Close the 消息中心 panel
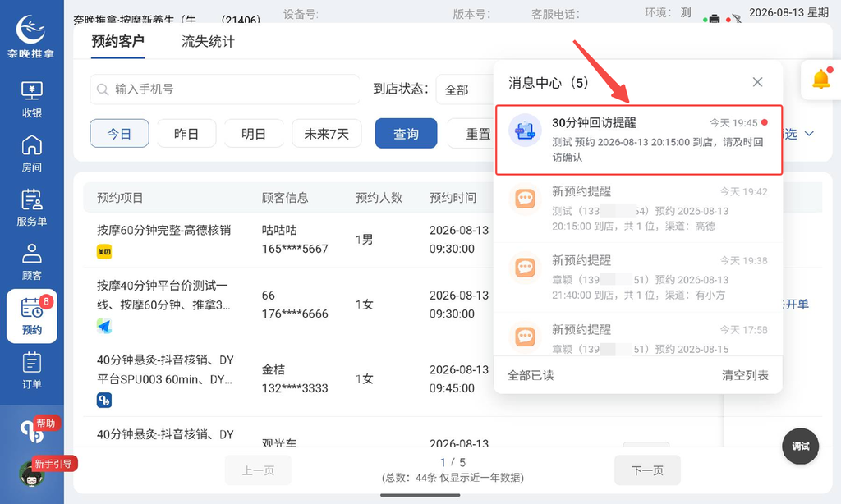The width and height of the screenshot is (841, 504). coord(757,82)
